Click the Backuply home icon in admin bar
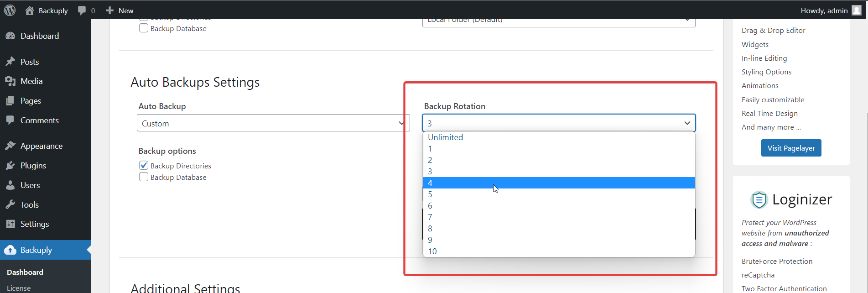The width and height of the screenshot is (868, 293). [30, 10]
